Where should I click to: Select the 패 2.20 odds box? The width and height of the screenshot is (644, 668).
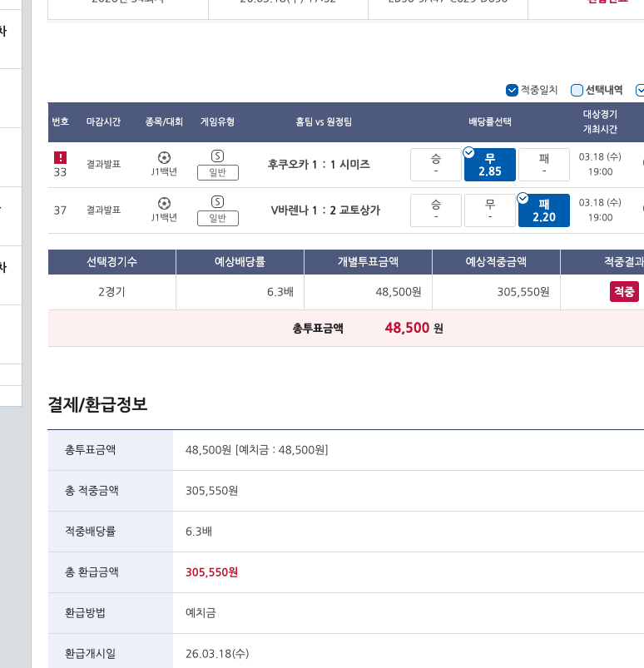[544, 210]
